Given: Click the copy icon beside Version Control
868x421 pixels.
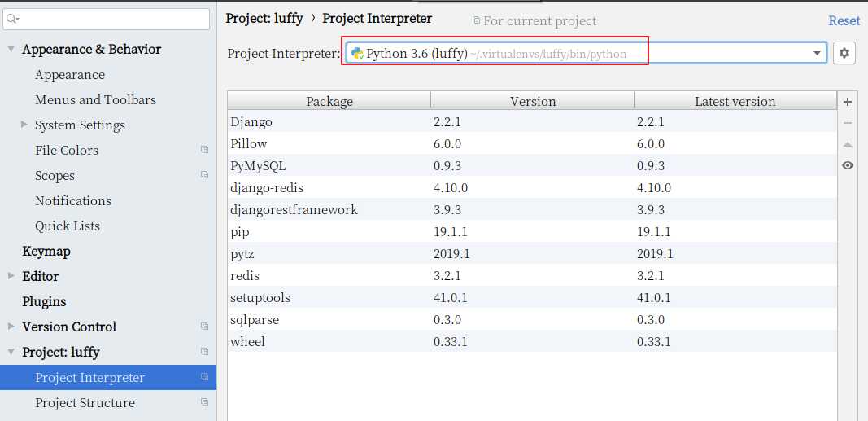Looking at the screenshot, I should 205,327.
